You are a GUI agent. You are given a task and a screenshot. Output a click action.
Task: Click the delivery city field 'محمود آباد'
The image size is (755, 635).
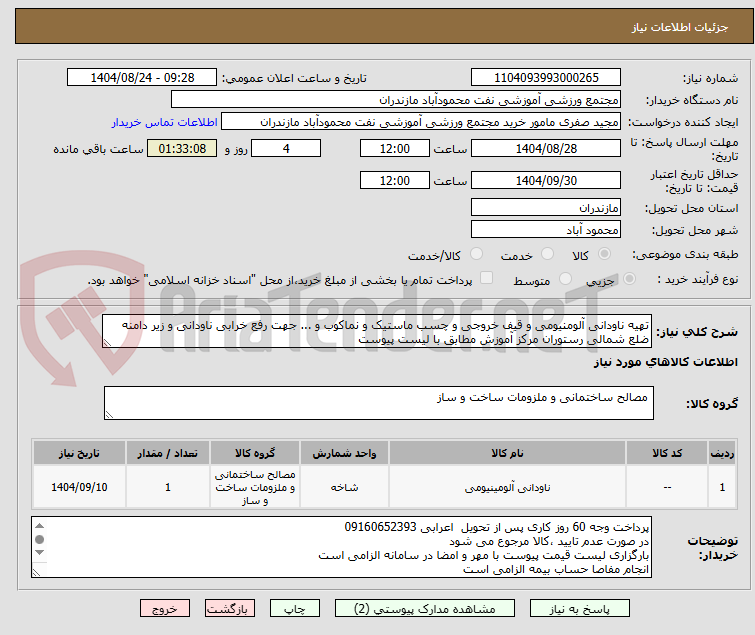(546, 230)
